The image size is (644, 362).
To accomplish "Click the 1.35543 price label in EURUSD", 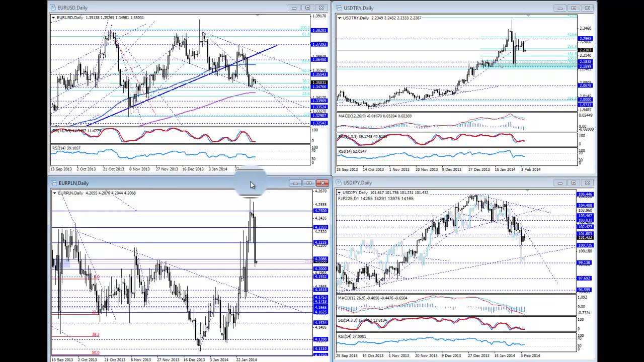I will (x=319, y=74).
